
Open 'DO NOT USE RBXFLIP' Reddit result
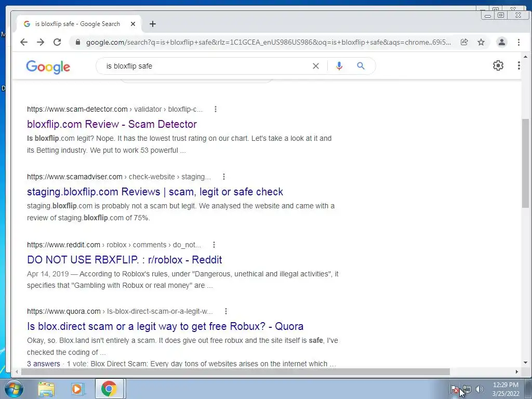pos(125,260)
